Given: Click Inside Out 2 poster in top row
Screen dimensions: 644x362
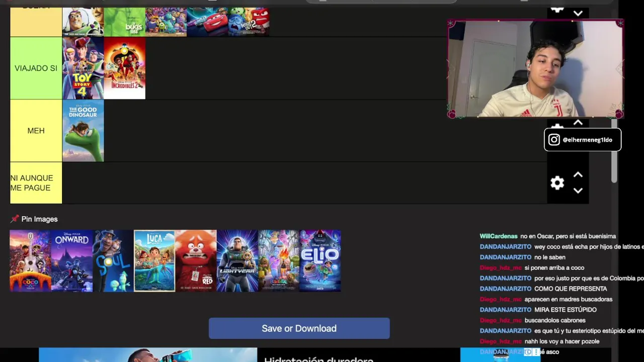Looking at the screenshot, I should pyautogui.click(x=249, y=22).
